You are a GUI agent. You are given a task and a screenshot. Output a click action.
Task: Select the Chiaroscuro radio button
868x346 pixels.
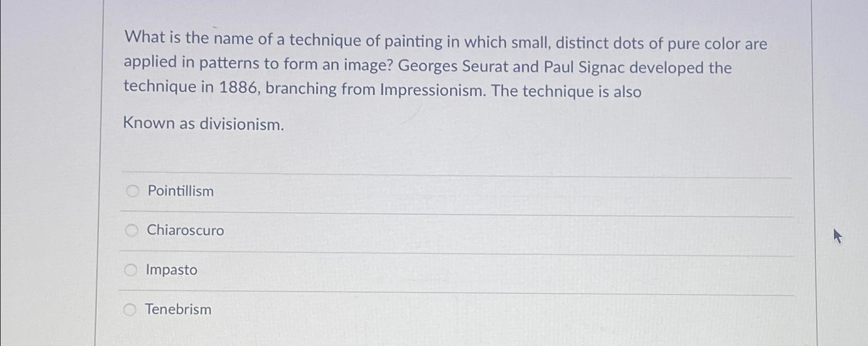tap(133, 231)
